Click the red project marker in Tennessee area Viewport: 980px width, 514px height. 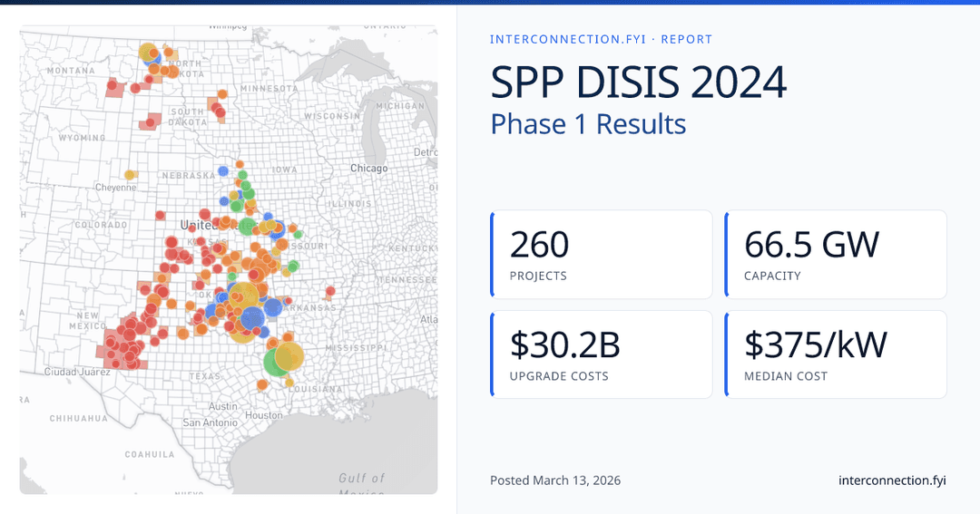(330, 291)
